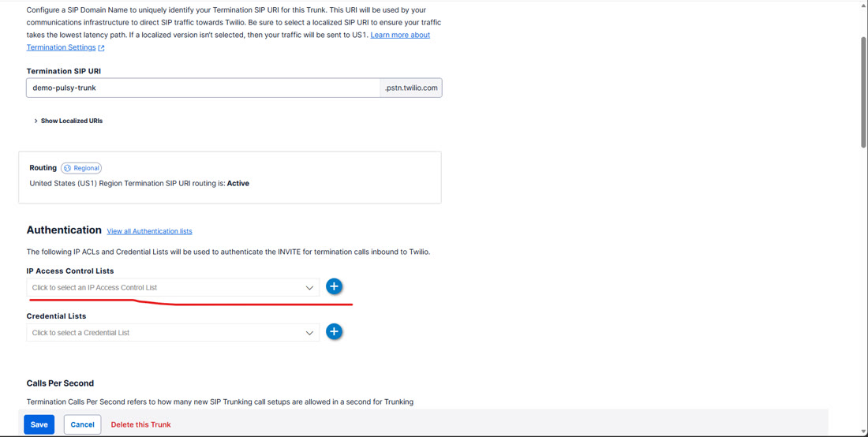Click the Credential Lists label

[x=57, y=316]
